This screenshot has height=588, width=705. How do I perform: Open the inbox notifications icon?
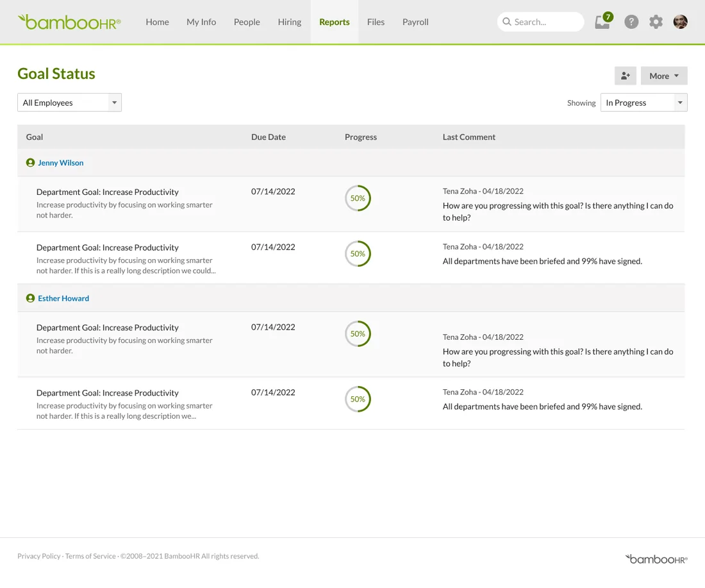point(603,21)
